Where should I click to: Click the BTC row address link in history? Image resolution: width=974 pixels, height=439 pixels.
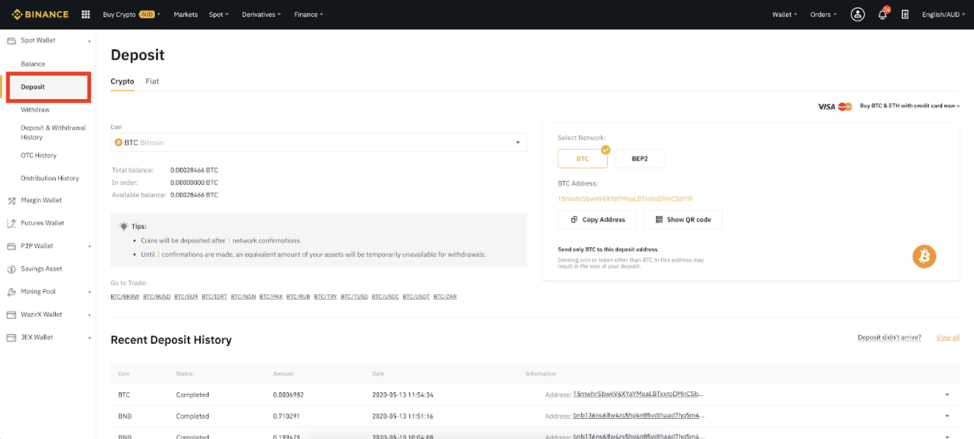click(639, 394)
